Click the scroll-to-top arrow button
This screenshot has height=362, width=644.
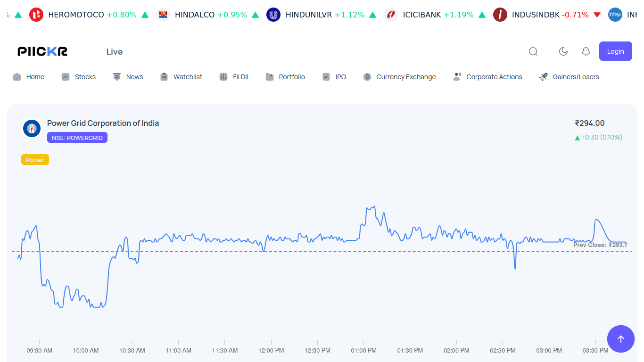point(621,339)
